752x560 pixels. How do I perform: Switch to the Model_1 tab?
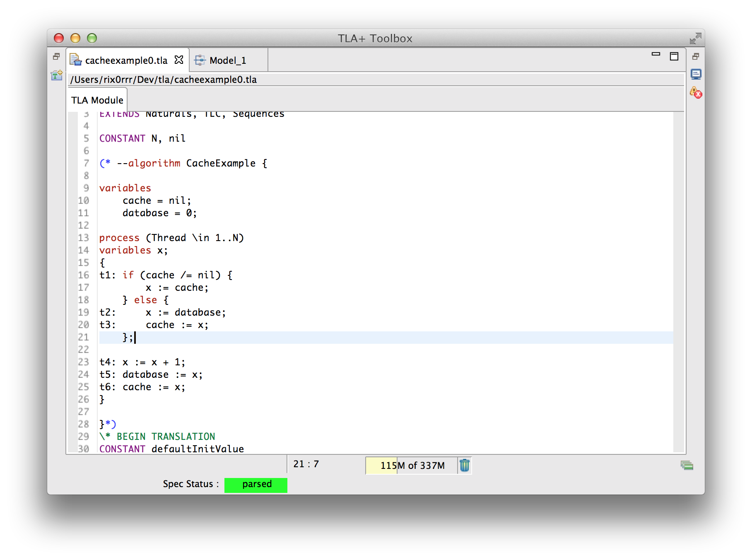pyautogui.click(x=228, y=60)
